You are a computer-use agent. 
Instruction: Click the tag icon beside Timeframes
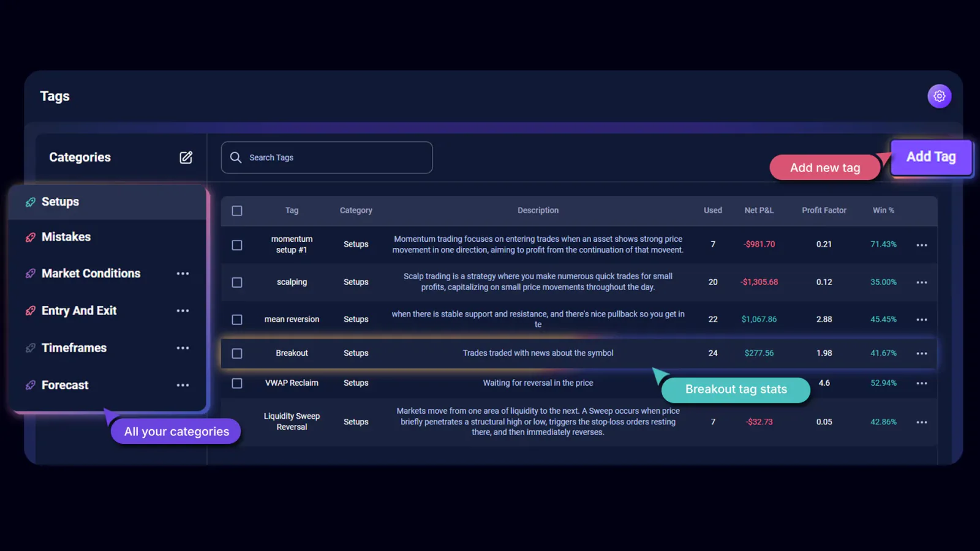[x=31, y=348]
